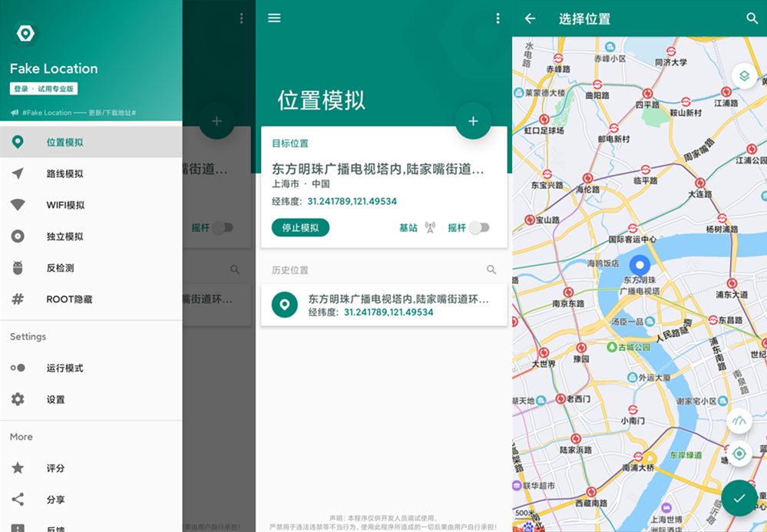Click the location pin icon beside 位置模拟

click(18, 142)
